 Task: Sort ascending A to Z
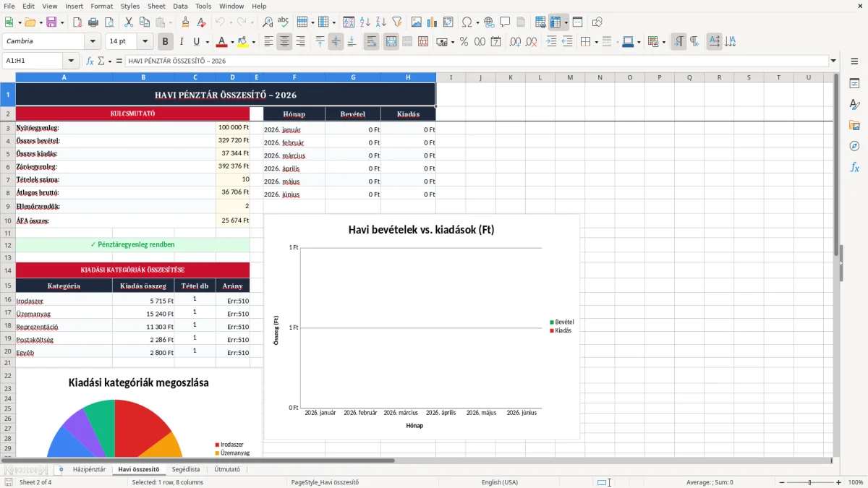coord(365,22)
